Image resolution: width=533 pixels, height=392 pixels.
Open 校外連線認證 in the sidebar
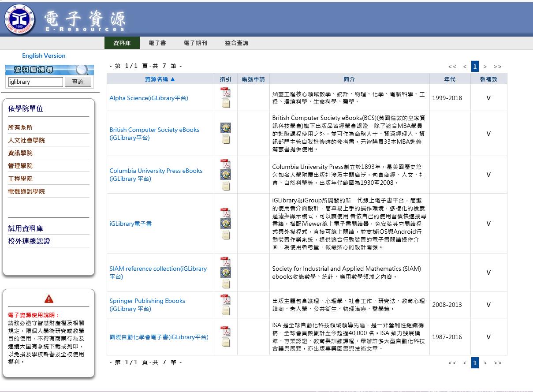point(29,241)
